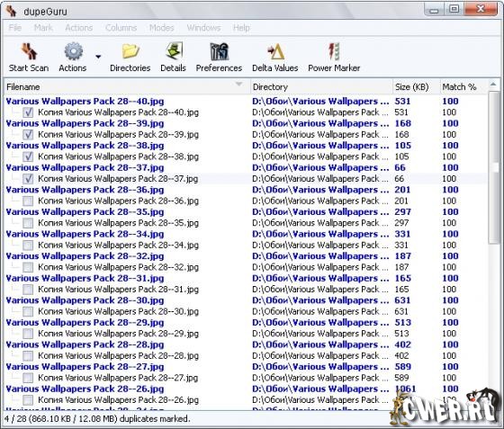
Task: Open the File menu
Action: click(15, 28)
